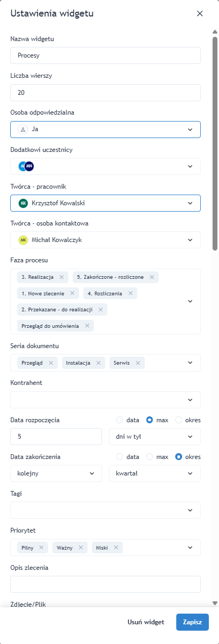
Task: Focus the Nazwa widgetu input field
Action: coord(105,55)
